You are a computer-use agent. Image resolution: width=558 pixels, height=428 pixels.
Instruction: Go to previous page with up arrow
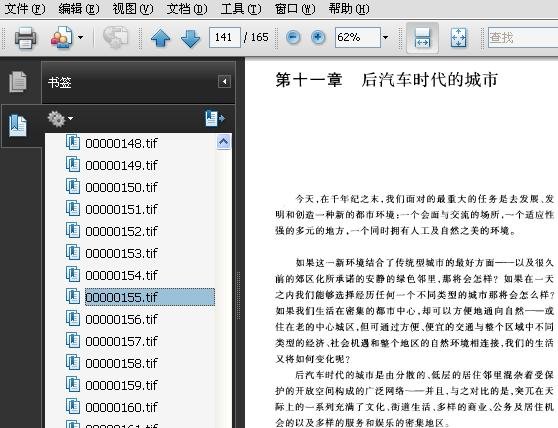click(x=160, y=38)
